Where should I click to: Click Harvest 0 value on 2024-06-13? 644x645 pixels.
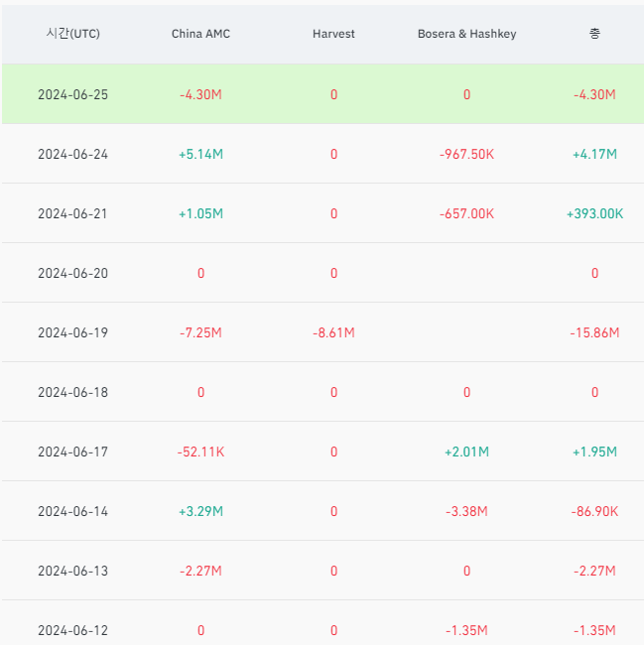pyautogui.click(x=334, y=571)
